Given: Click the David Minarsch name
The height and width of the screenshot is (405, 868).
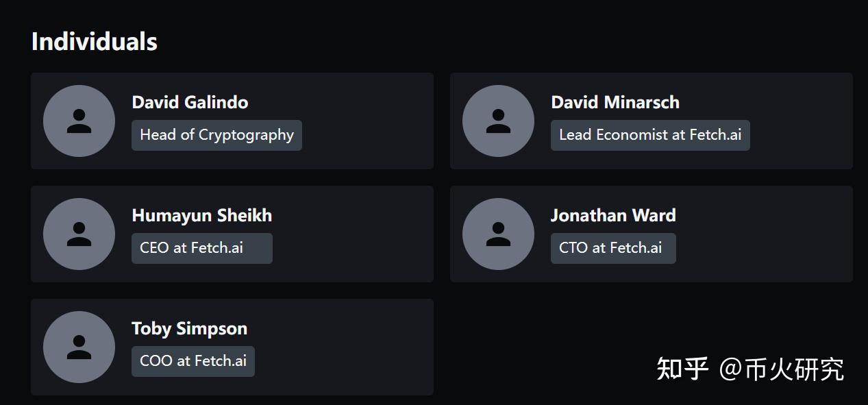Looking at the screenshot, I should coord(615,102).
